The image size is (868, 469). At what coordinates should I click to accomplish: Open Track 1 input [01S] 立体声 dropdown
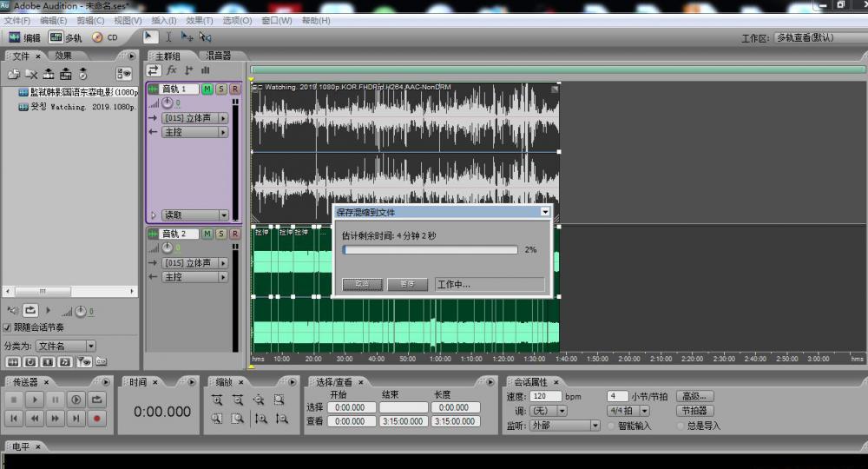(x=194, y=118)
